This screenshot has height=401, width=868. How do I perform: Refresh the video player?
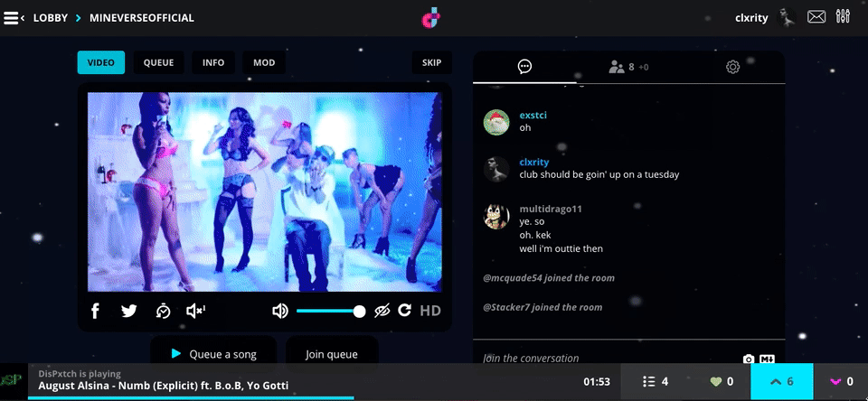(x=405, y=311)
